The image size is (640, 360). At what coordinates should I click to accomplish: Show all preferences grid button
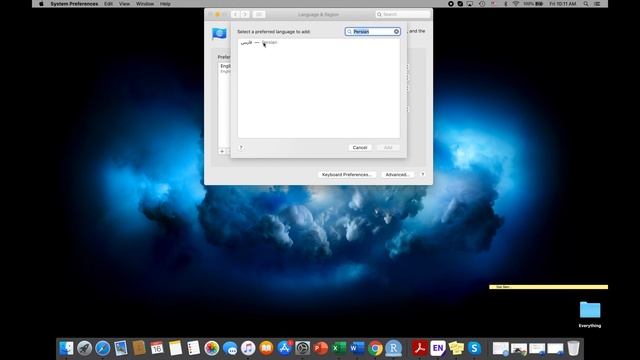[x=259, y=14]
